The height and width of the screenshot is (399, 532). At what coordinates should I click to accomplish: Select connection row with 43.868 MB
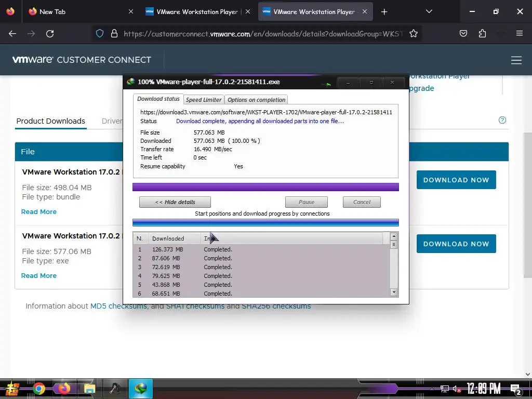tap(261, 285)
